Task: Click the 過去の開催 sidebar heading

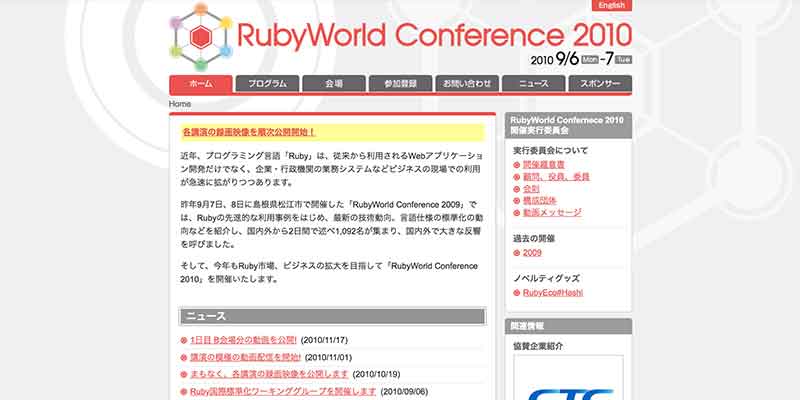Action: tap(534, 238)
